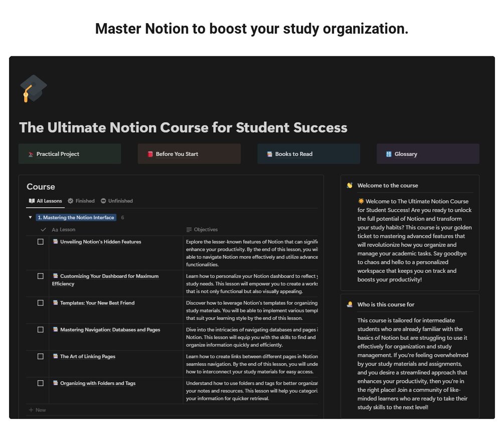Click the books icon beside The Art of Linking Pages
Image resolution: width=504 pixels, height=428 pixels.
coord(55,356)
